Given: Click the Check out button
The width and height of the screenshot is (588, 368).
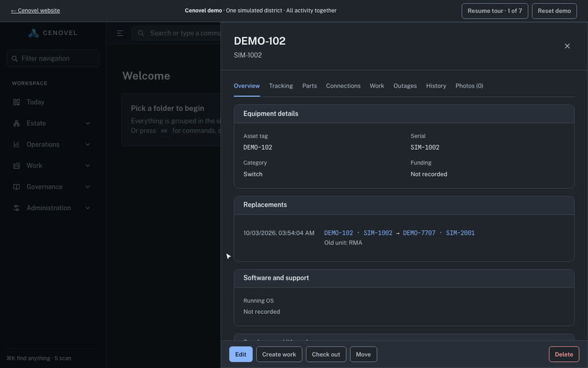Looking at the screenshot, I should pos(326,354).
